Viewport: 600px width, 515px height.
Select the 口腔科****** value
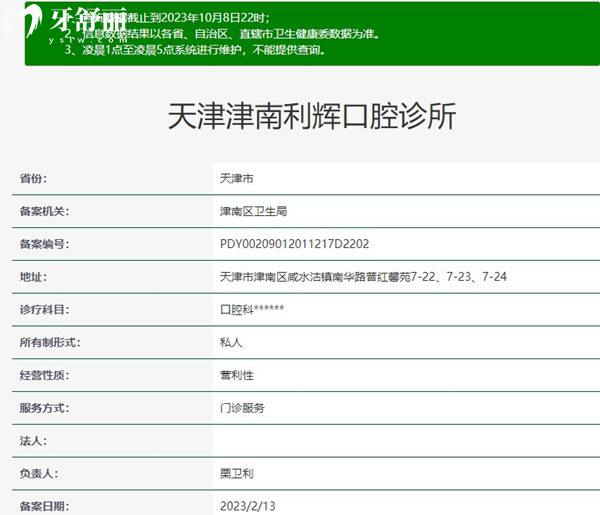click(252, 309)
